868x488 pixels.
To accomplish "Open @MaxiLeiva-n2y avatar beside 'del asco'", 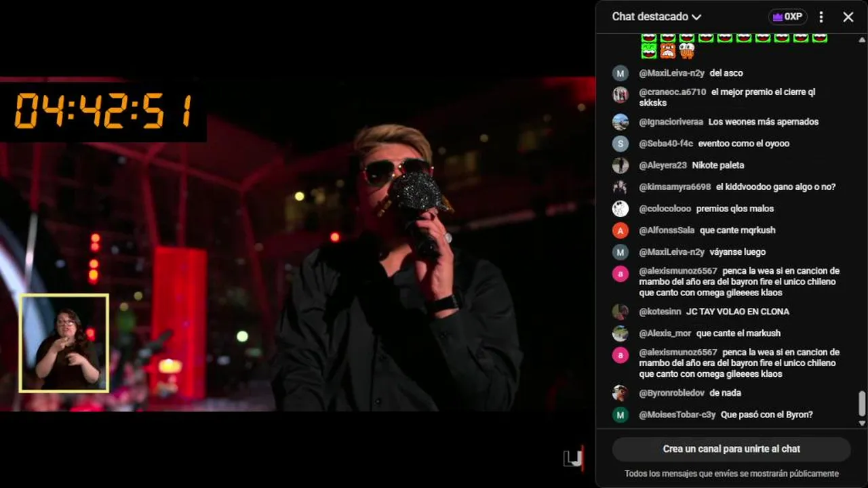I will click(x=620, y=73).
